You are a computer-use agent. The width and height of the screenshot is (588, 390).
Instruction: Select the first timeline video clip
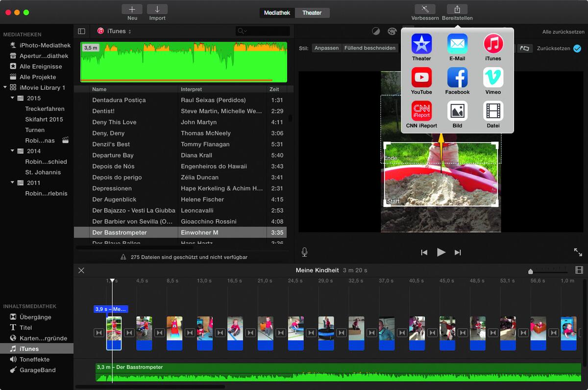(114, 333)
